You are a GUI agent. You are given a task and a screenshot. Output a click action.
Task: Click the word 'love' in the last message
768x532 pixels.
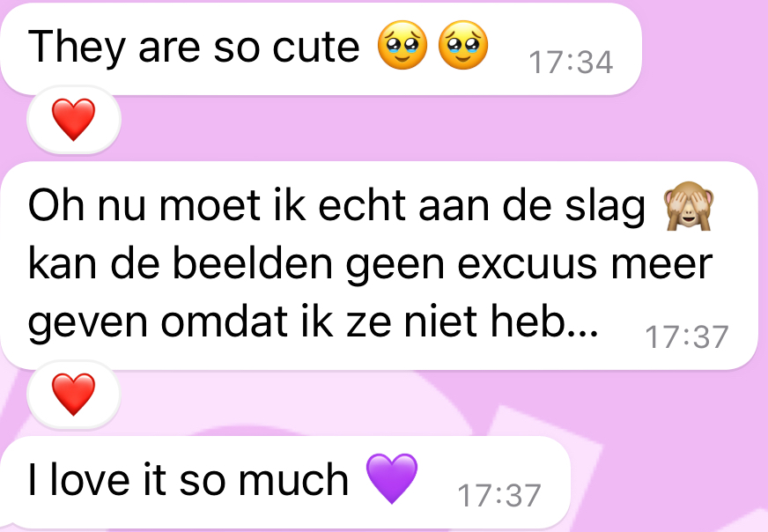(x=90, y=479)
